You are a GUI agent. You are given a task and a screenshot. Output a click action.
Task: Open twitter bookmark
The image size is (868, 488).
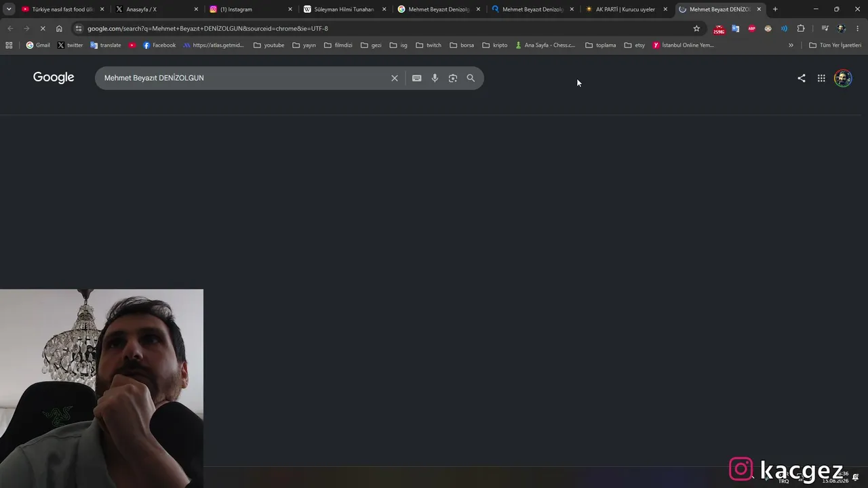click(x=70, y=45)
